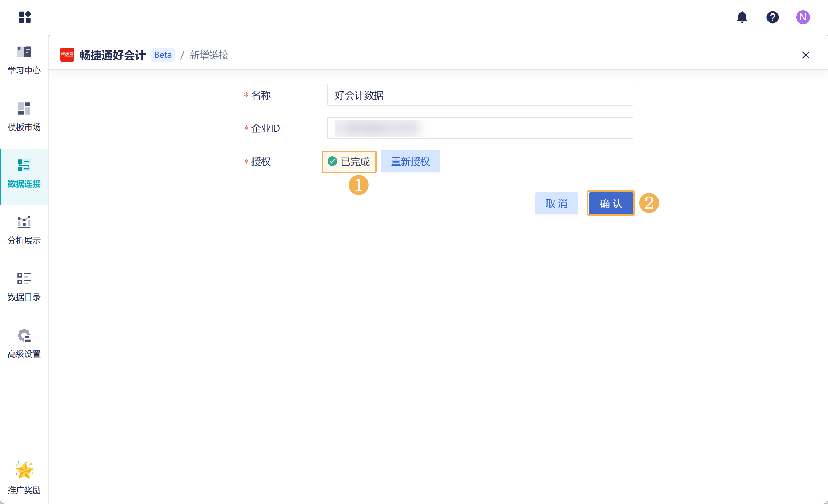
Task: Open the grid apps icon top left
Action: [25, 17]
